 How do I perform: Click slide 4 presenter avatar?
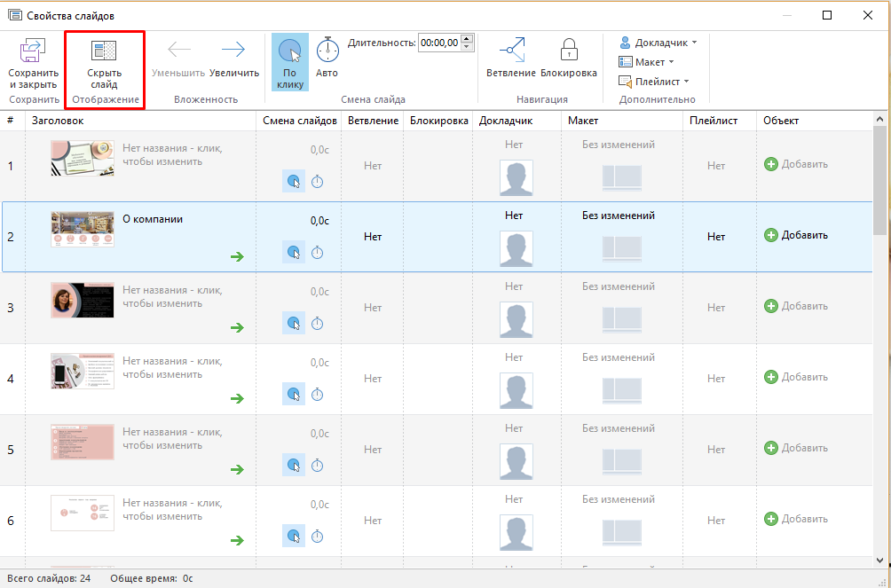click(516, 391)
